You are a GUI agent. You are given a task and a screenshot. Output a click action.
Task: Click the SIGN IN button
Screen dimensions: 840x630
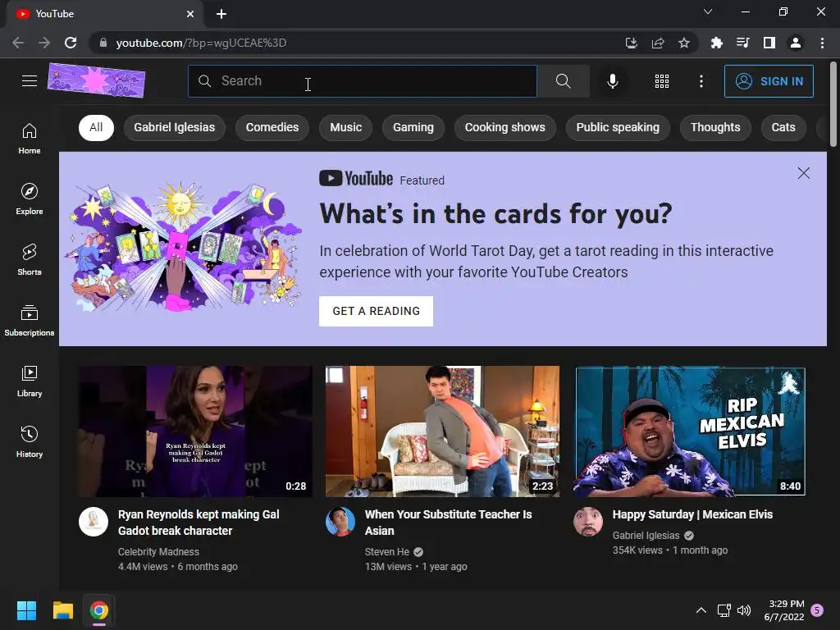click(769, 81)
